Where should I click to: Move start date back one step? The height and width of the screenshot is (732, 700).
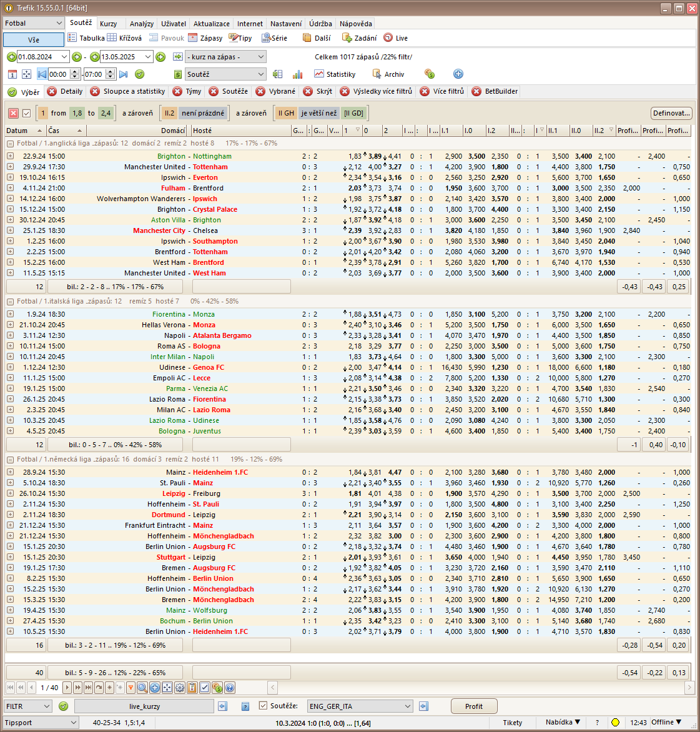12,57
